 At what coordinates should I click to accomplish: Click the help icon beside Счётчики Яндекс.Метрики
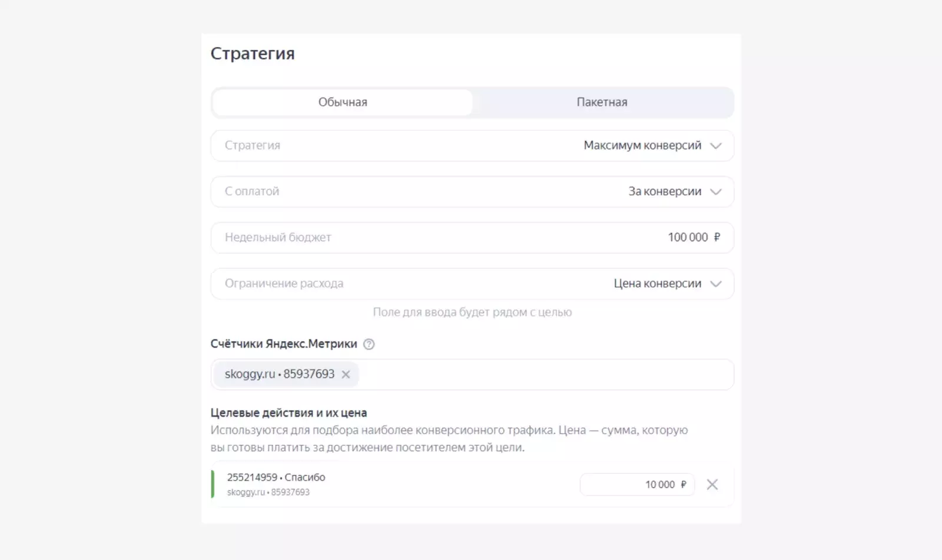pos(369,344)
